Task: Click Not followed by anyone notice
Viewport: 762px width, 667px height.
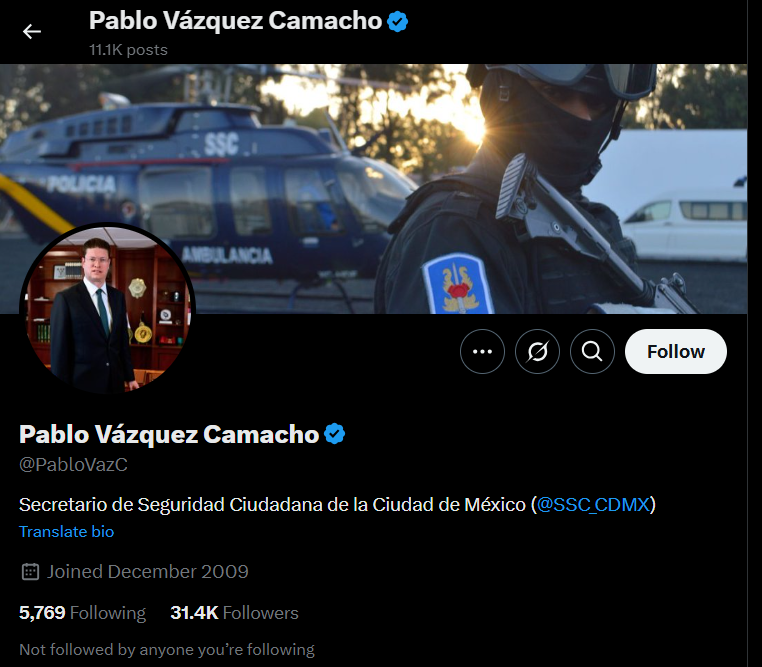Action: pyautogui.click(x=167, y=650)
